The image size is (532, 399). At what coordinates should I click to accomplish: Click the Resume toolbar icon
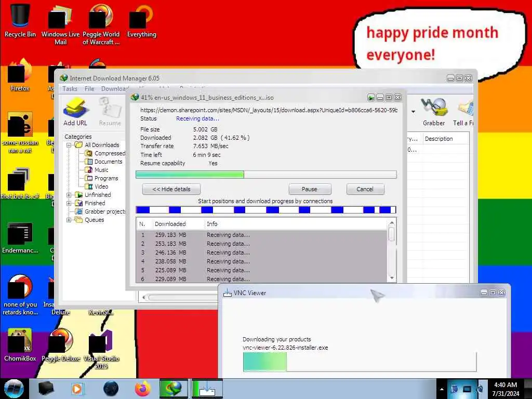point(110,112)
